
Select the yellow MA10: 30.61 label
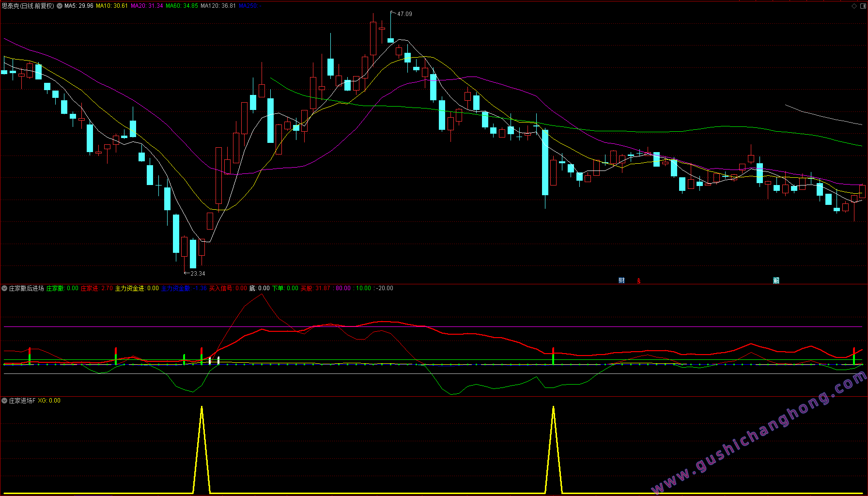point(112,6)
